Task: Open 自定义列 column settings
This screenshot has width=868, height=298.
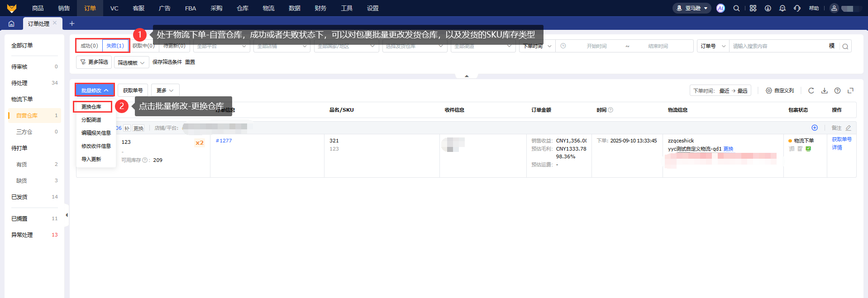Action: [x=780, y=90]
